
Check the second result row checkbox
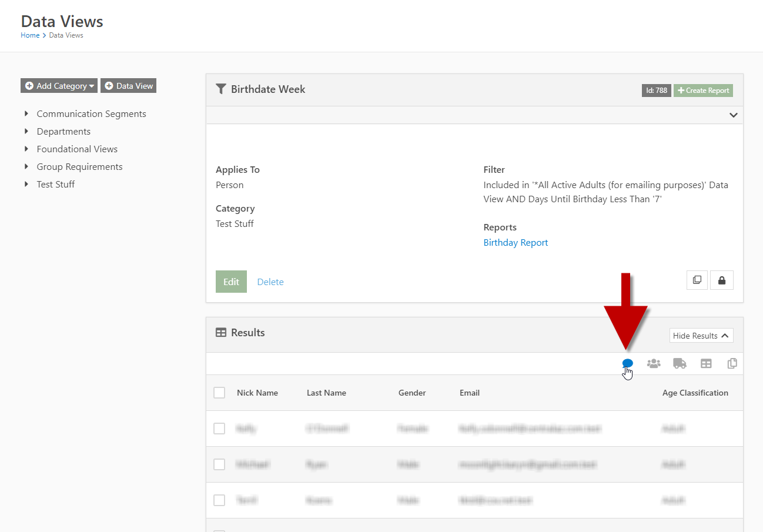219,464
